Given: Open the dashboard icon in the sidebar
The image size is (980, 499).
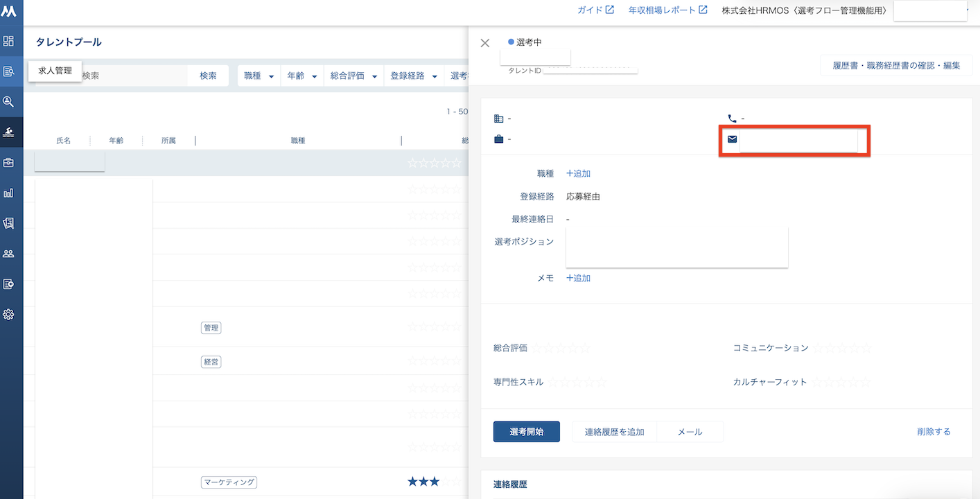Looking at the screenshot, I should 8,41.
